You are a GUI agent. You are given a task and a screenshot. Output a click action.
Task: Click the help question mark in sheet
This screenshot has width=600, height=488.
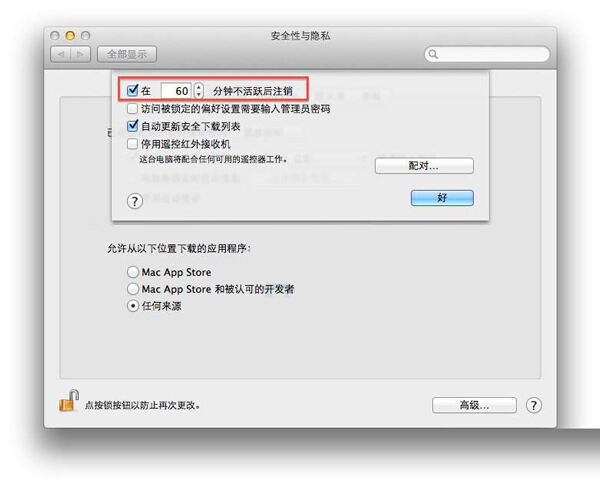[x=135, y=201]
